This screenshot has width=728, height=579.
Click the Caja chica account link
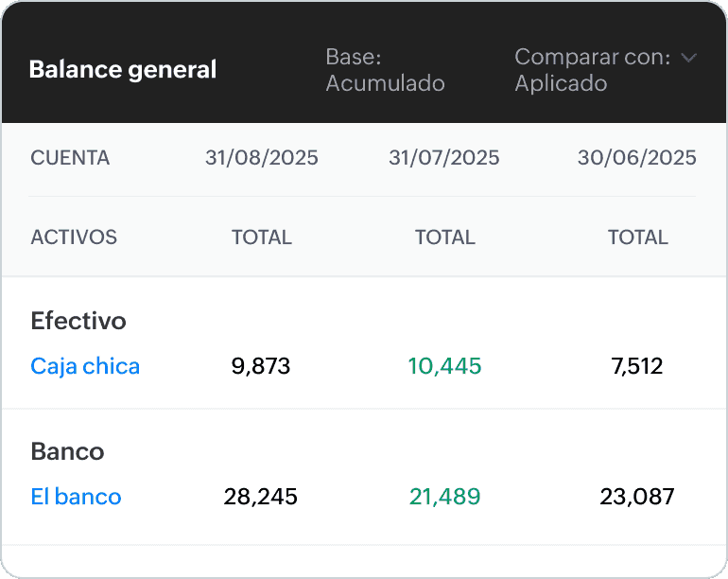(x=85, y=366)
